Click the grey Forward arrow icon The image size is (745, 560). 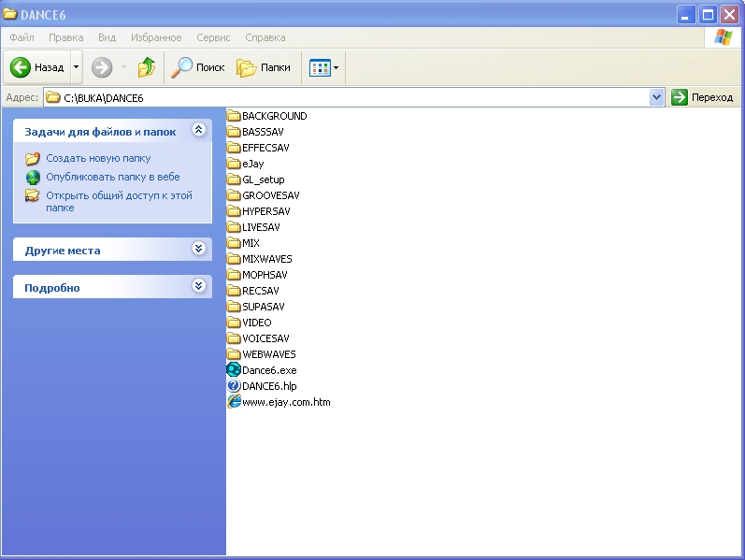pos(102,67)
